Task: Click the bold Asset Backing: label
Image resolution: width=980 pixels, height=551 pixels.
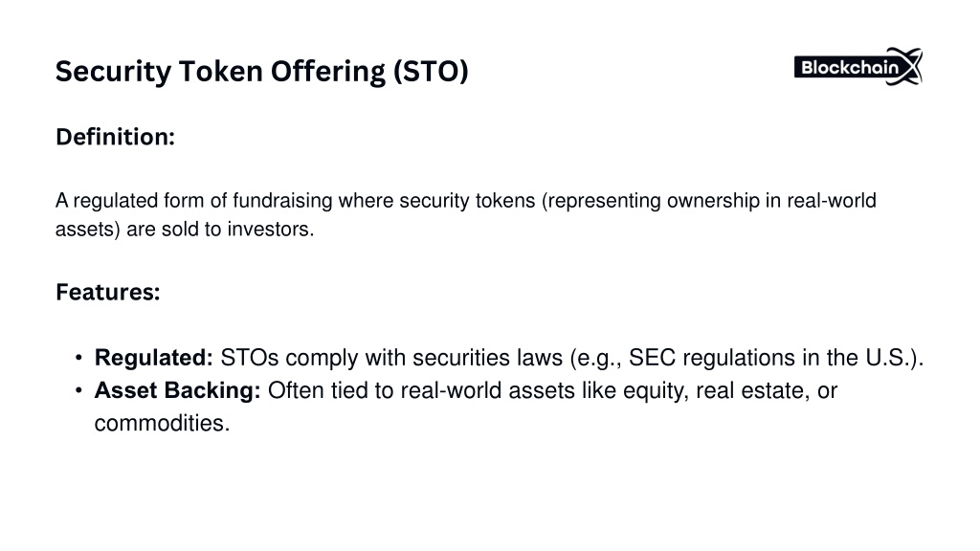Action: coord(177,390)
